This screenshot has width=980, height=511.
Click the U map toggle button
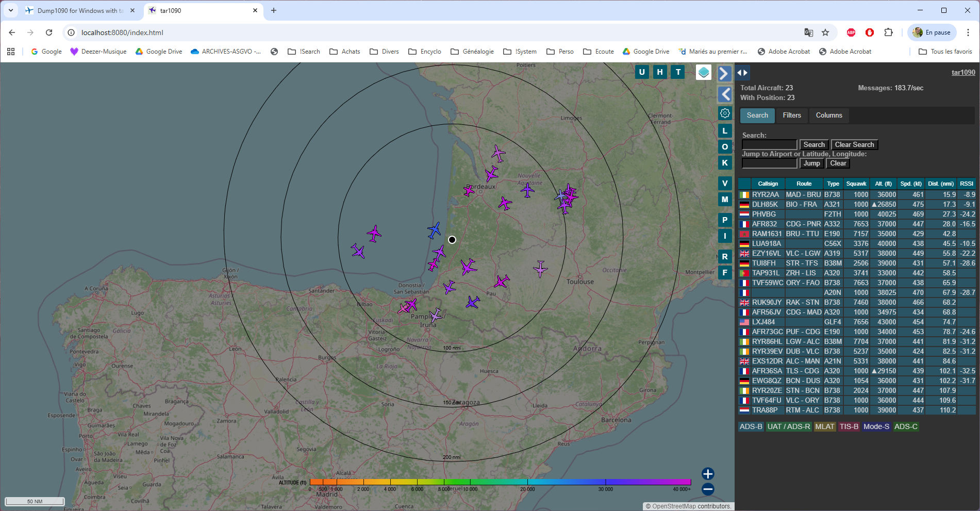pyautogui.click(x=642, y=72)
